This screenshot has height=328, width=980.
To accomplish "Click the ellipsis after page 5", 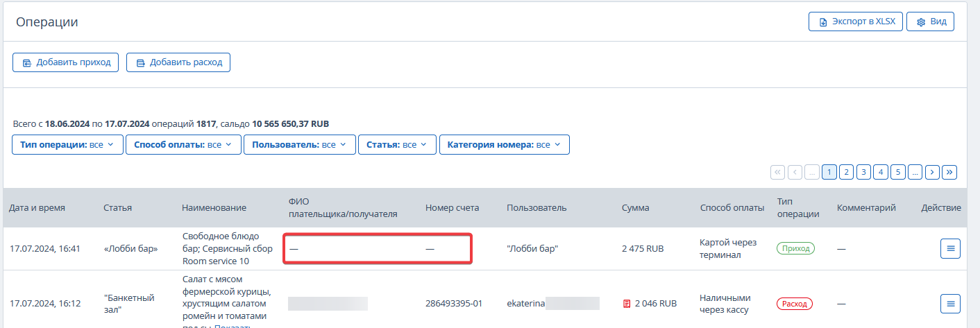I will point(915,172).
